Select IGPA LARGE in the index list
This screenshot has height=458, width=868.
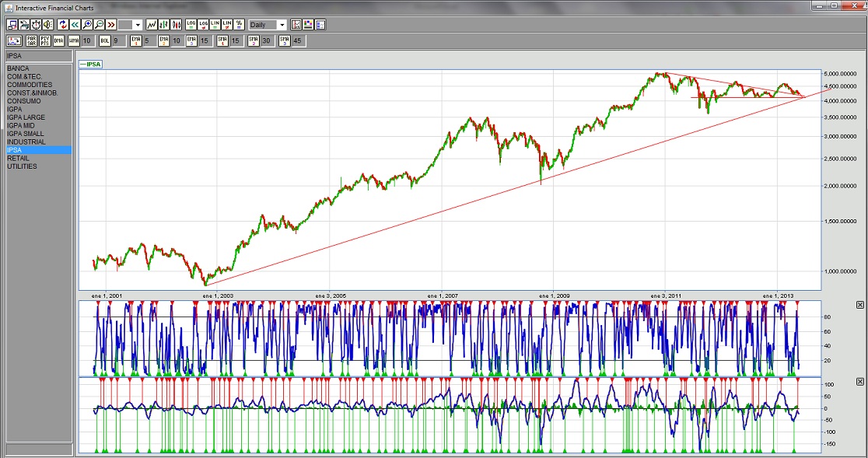(x=39, y=117)
